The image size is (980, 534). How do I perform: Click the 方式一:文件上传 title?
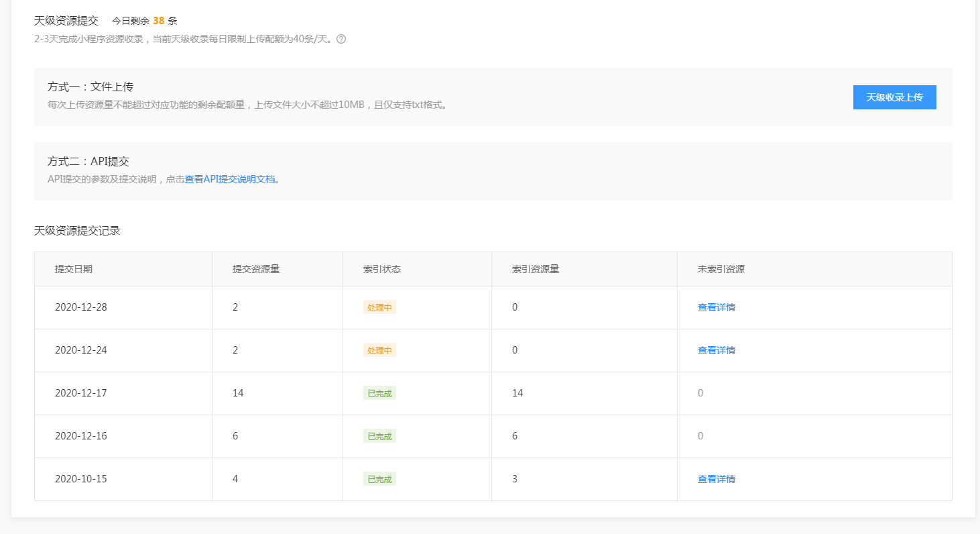point(90,87)
